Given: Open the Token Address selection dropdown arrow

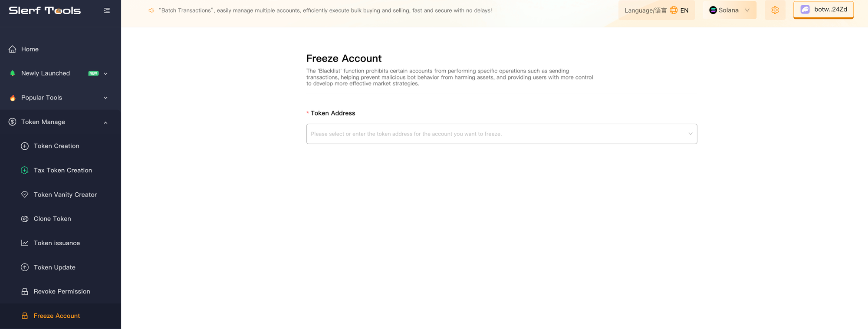Looking at the screenshot, I should point(690,134).
